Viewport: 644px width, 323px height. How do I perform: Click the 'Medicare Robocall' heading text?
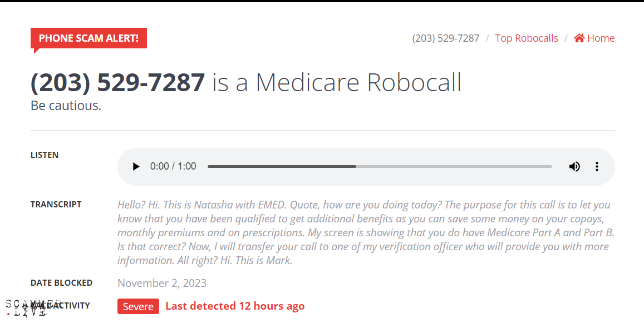coord(358,82)
